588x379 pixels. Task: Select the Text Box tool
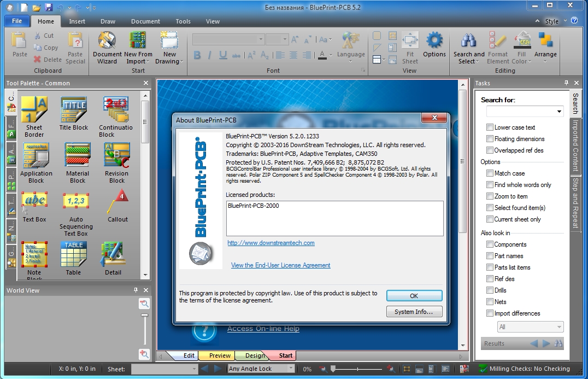(34, 207)
